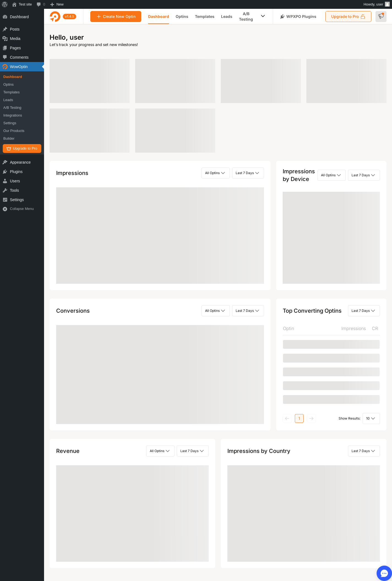
Task: Open All Optins dropdown in Impressions card
Action: [216, 173]
